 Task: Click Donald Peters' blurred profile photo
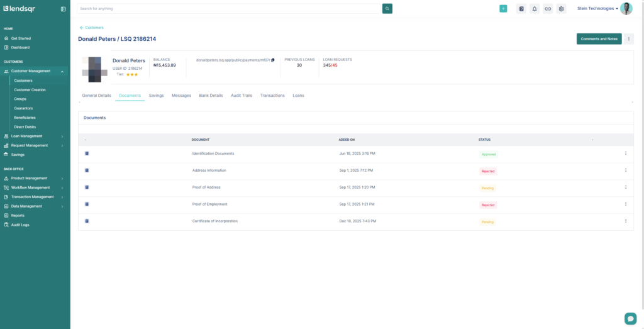point(95,69)
